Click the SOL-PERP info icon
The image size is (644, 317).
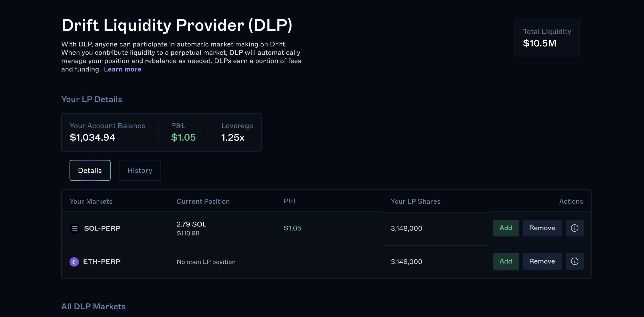pyautogui.click(x=575, y=228)
